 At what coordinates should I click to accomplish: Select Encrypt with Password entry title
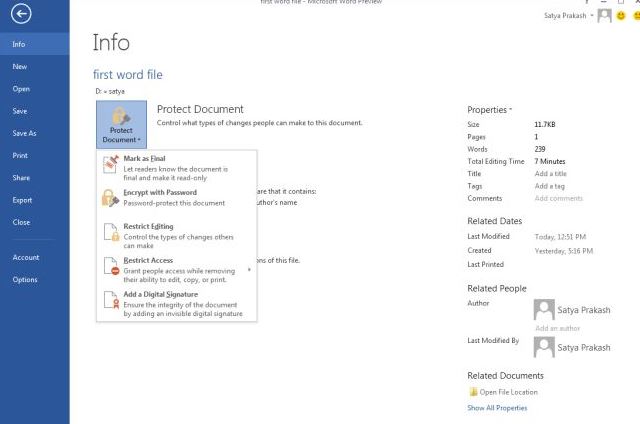(160, 192)
